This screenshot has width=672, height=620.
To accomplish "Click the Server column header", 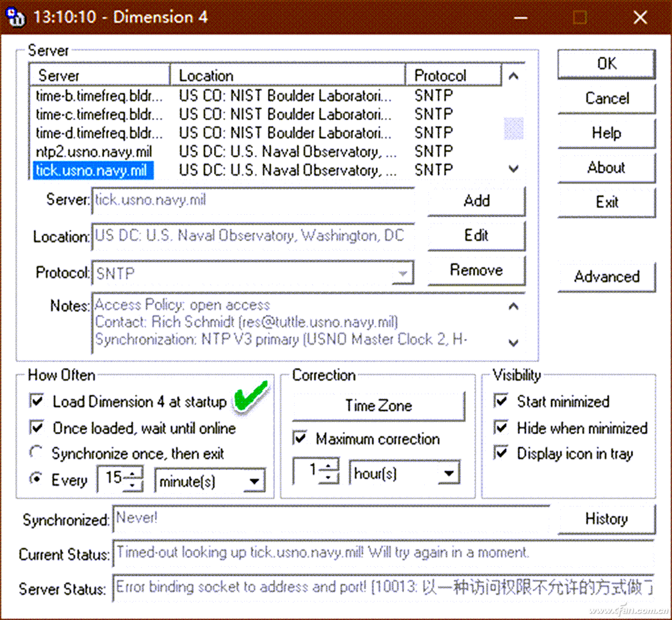I will [100, 75].
